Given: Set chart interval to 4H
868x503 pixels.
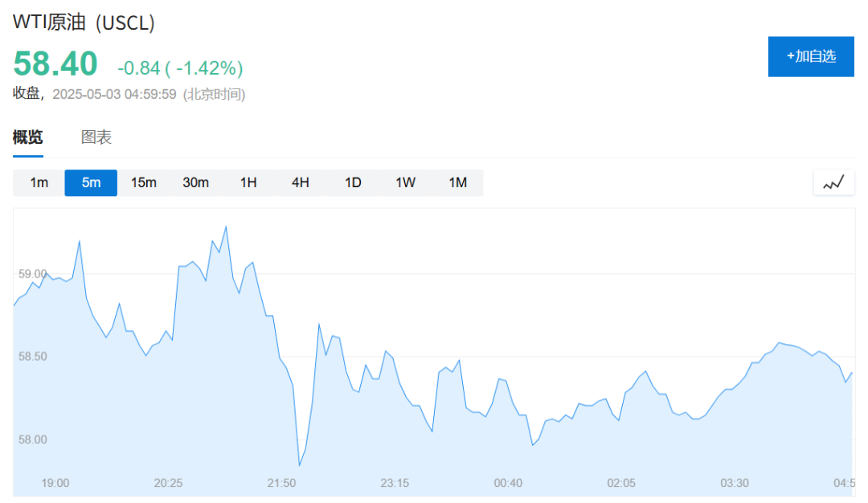Looking at the screenshot, I should (301, 182).
